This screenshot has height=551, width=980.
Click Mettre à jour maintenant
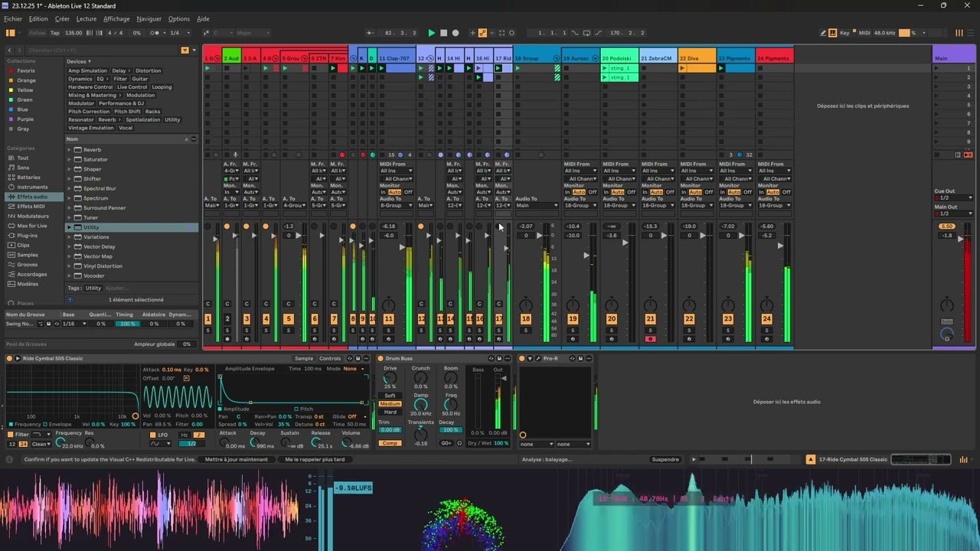pyautogui.click(x=237, y=459)
